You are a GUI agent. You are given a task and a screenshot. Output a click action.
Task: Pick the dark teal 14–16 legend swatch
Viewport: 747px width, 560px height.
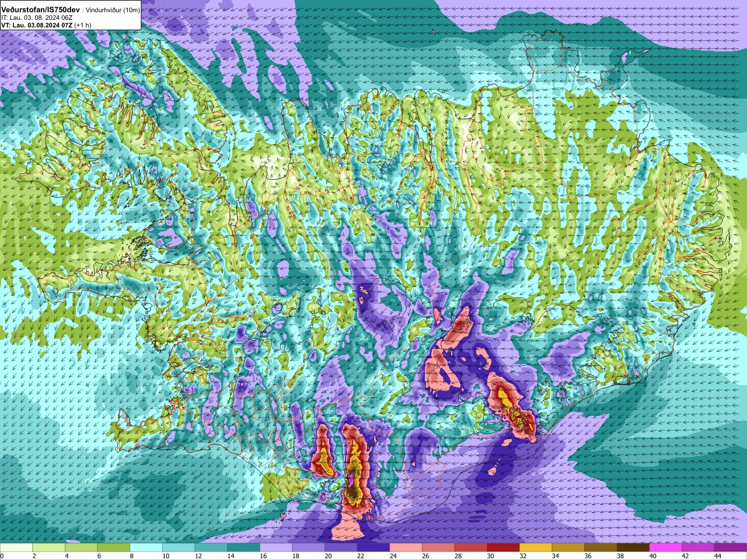[243, 548]
